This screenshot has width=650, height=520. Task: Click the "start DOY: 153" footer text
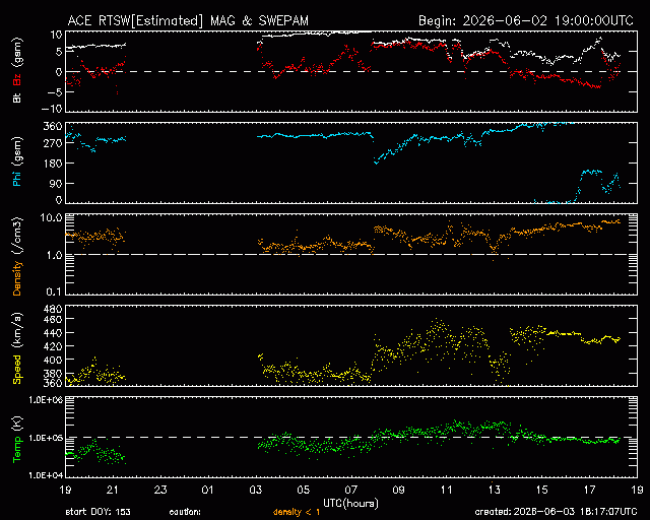point(98,512)
